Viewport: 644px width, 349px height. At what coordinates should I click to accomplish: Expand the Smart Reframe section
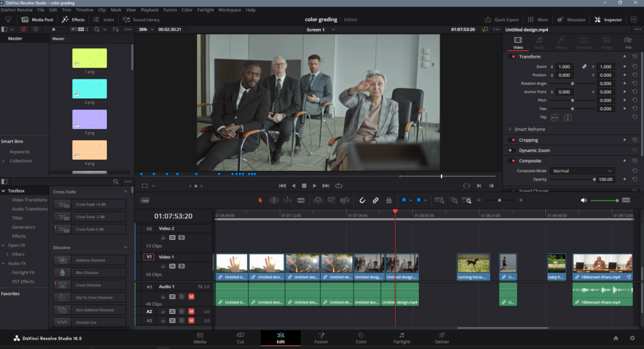(x=510, y=129)
